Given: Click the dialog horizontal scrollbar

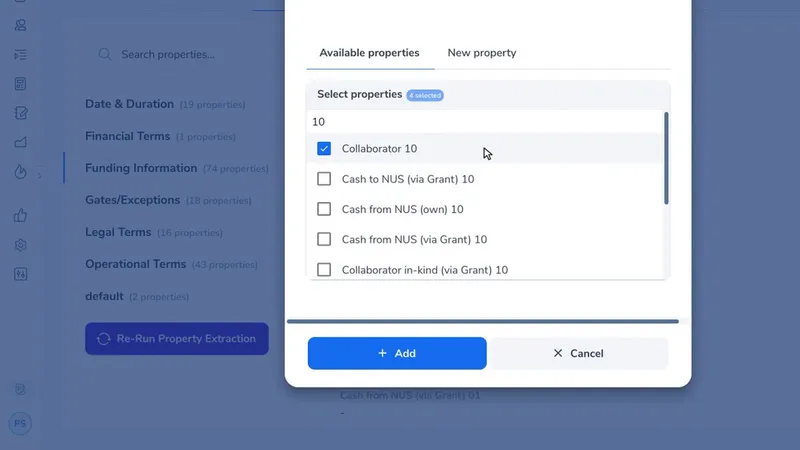Looking at the screenshot, I should click(483, 321).
